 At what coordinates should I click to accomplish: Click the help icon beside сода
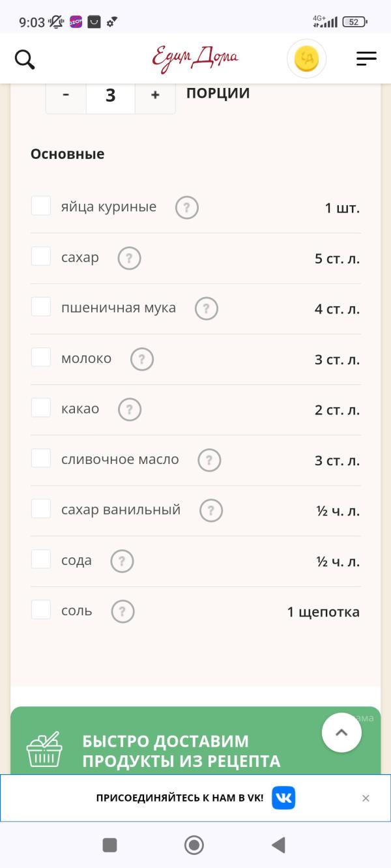click(x=122, y=561)
